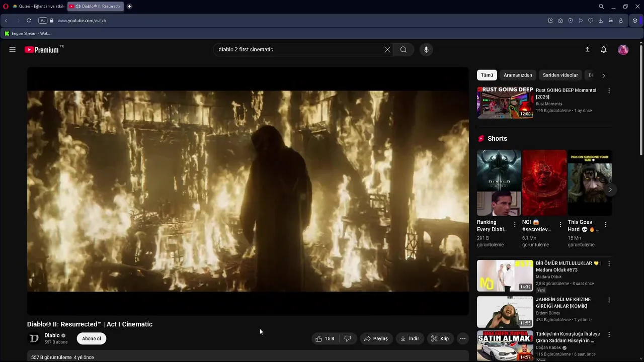Like the video with thumbs up
This screenshot has height=362, width=644.
click(x=325, y=338)
